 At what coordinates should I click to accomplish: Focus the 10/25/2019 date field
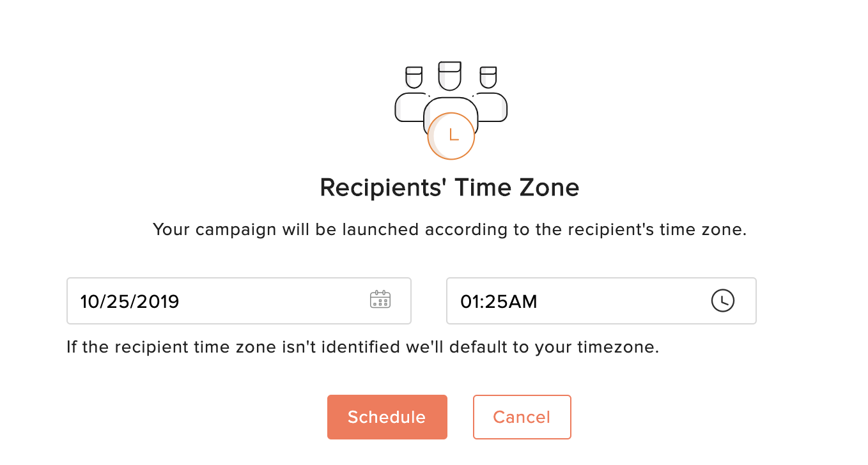pyautogui.click(x=238, y=301)
